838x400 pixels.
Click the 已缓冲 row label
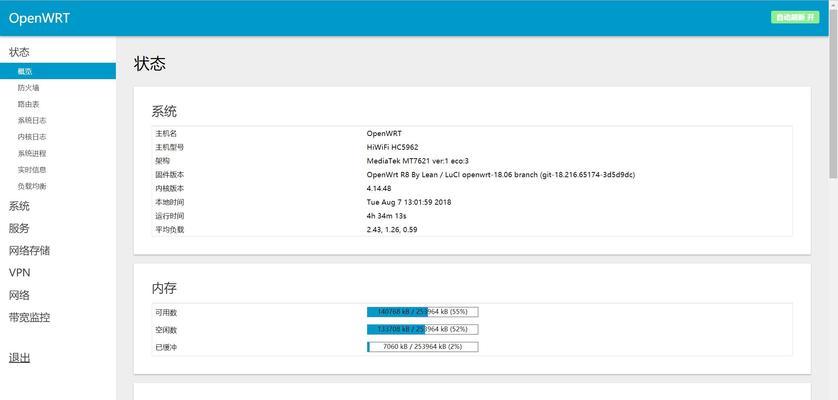pos(166,347)
